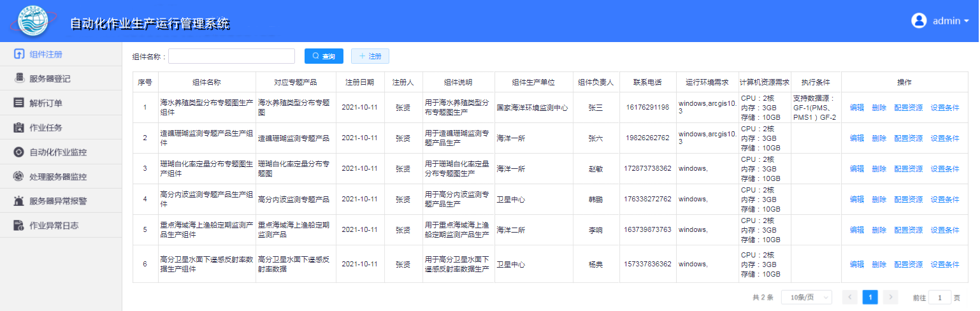Click 删除 for 高分内波监测 row
This screenshot has width=980, height=311.
tap(879, 199)
